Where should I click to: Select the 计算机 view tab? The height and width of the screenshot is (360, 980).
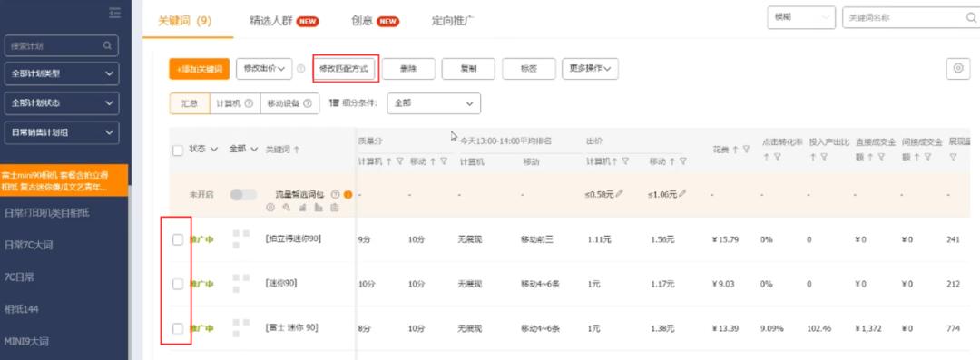click(234, 103)
